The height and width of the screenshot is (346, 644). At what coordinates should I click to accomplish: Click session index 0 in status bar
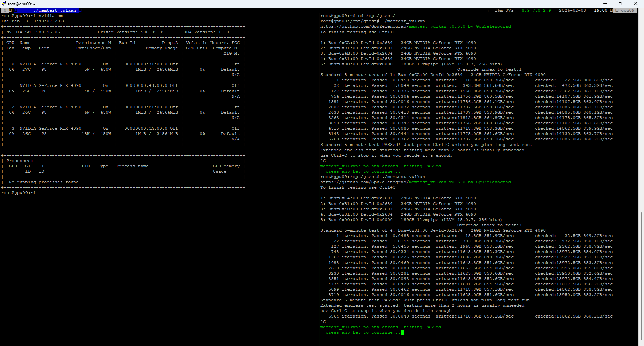tap(5, 10)
